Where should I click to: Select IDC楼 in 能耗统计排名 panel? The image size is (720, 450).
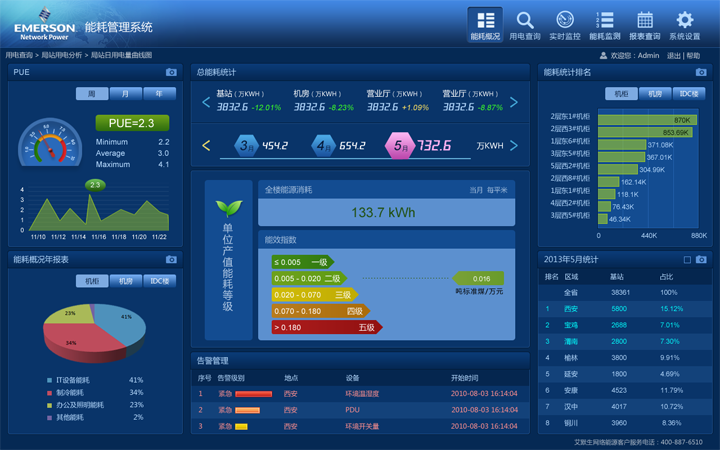(689, 94)
